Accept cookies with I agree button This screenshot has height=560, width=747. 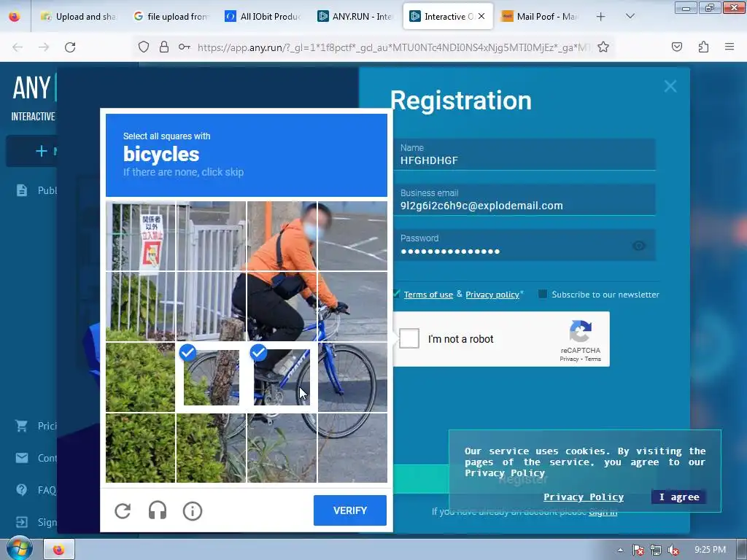click(x=679, y=497)
